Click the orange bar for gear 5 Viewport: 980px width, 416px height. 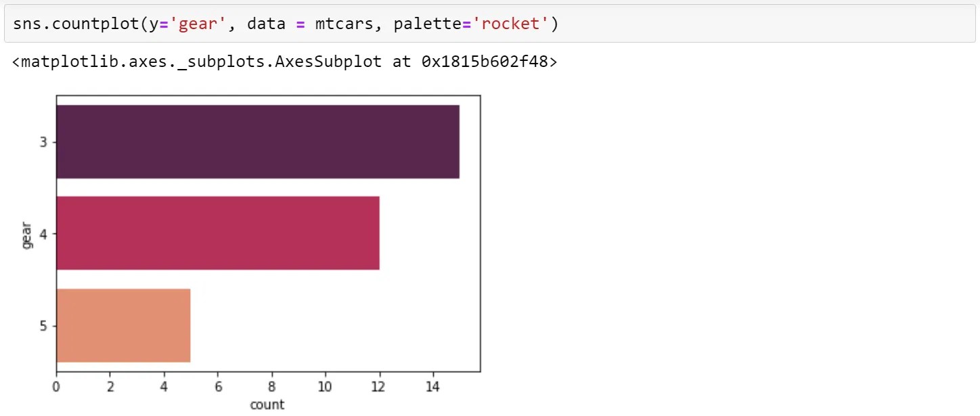click(x=122, y=327)
